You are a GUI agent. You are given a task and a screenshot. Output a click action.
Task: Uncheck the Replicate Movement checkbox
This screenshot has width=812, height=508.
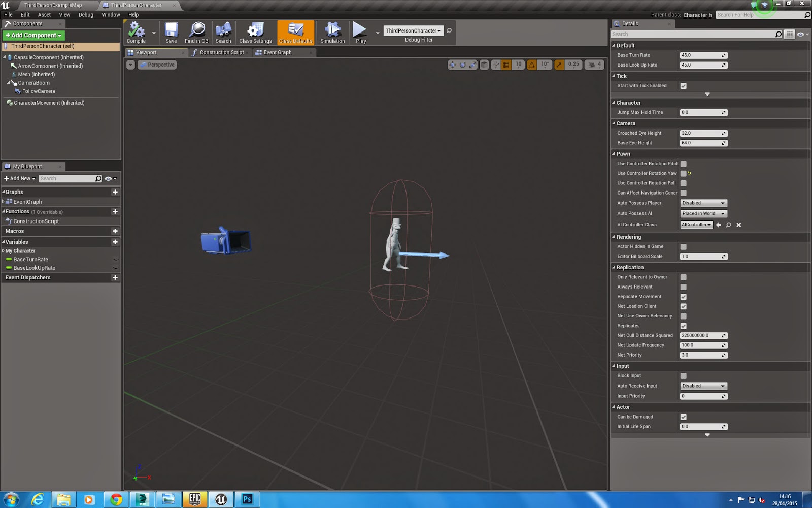pyautogui.click(x=684, y=297)
